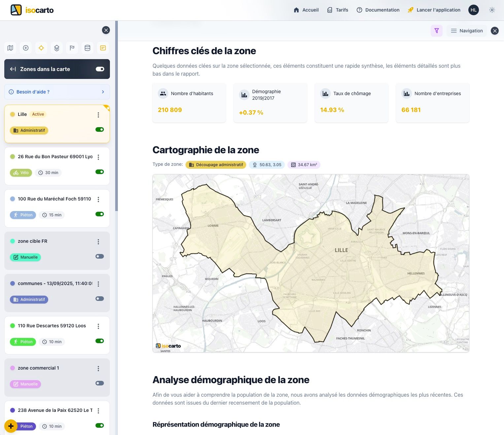Screen dimensions: 504x435
Task: Click the HL profile avatar
Action: click(x=474, y=10)
